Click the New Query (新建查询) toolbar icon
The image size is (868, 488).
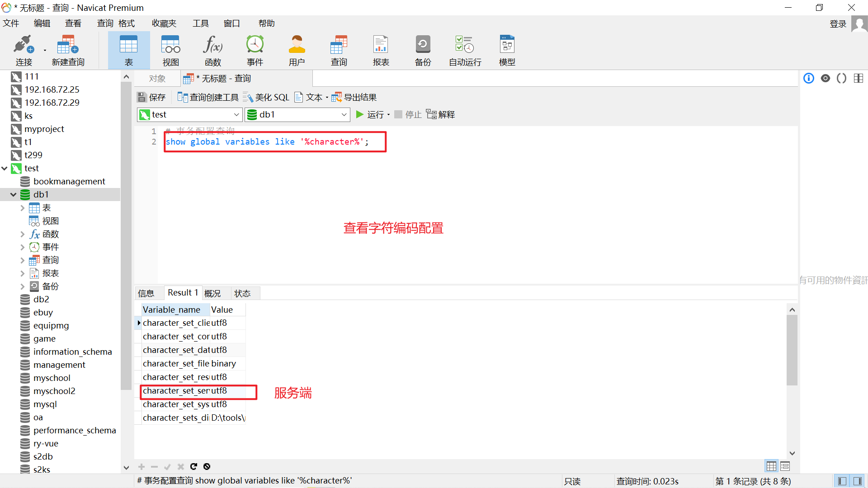click(x=68, y=50)
